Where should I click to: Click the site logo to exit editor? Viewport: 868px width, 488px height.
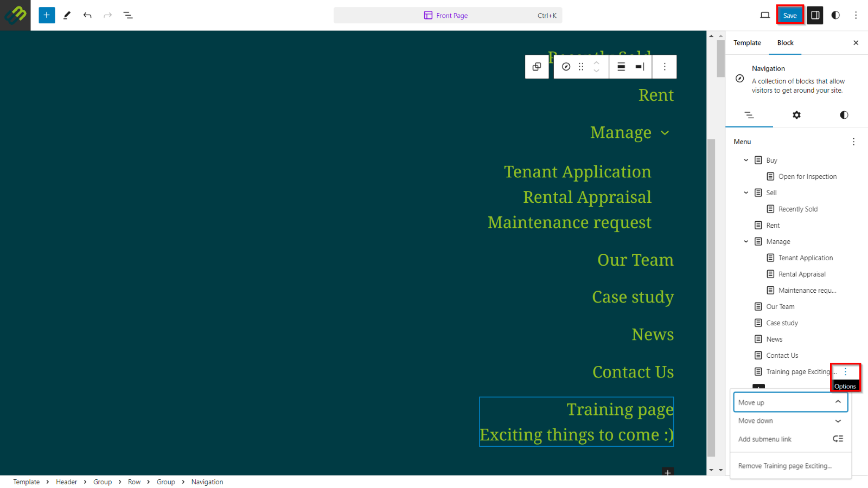(x=15, y=15)
